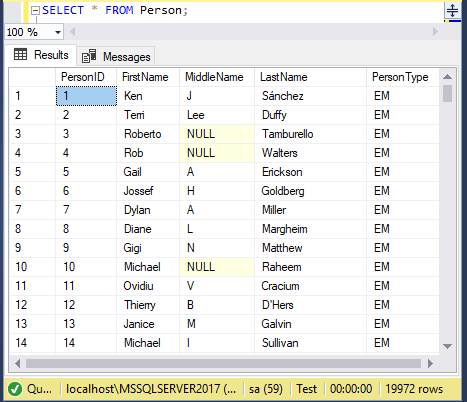Select the PersonType cell for Ken
This screenshot has height=402, width=467.
(x=403, y=96)
